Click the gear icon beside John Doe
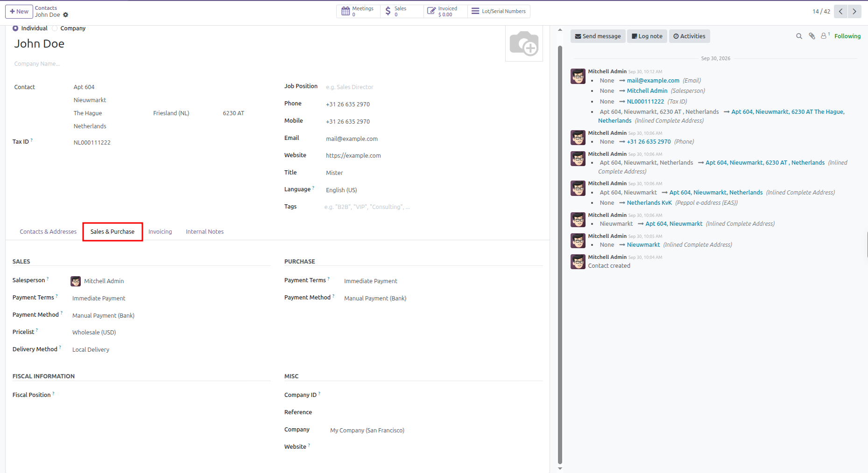The width and height of the screenshot is (868, 473). (x=65, y=15)
